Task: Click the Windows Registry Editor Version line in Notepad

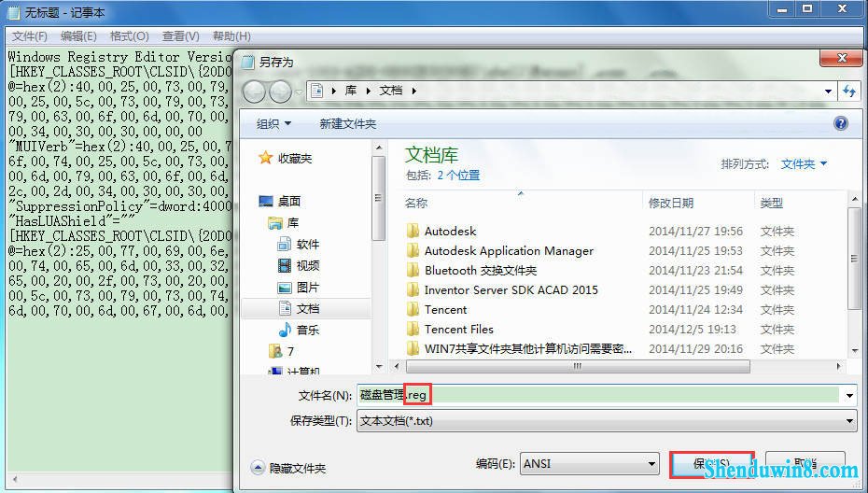Action: tap(119, 57)
